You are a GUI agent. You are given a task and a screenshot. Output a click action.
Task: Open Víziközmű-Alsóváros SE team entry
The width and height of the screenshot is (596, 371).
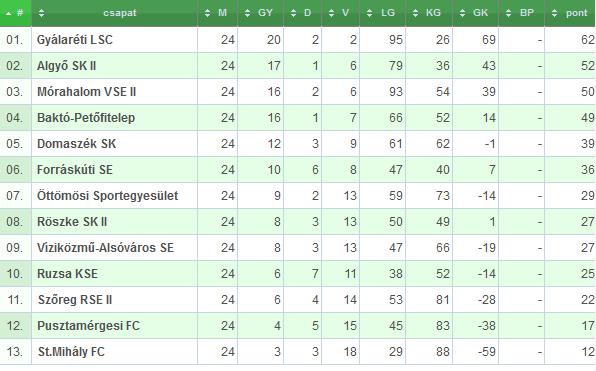pyautogui.click(x=105, y=248)
